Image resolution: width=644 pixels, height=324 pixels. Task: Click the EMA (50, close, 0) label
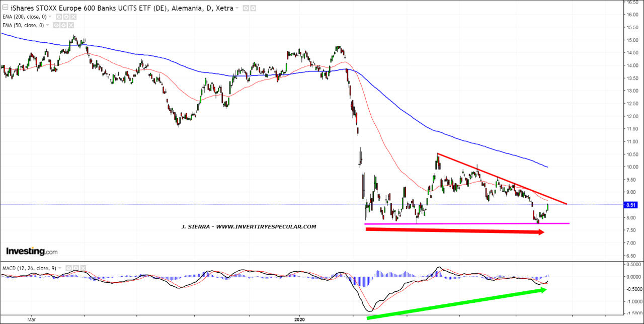pos(23,25)
